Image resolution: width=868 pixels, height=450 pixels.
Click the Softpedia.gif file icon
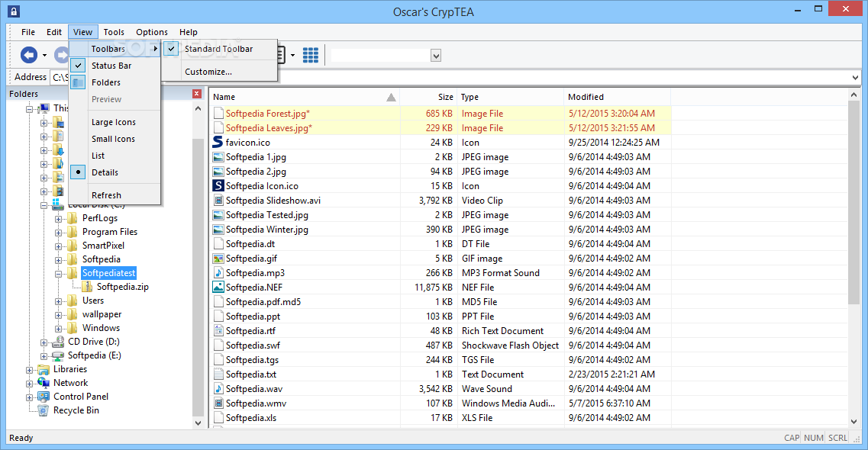coord(218,258)
